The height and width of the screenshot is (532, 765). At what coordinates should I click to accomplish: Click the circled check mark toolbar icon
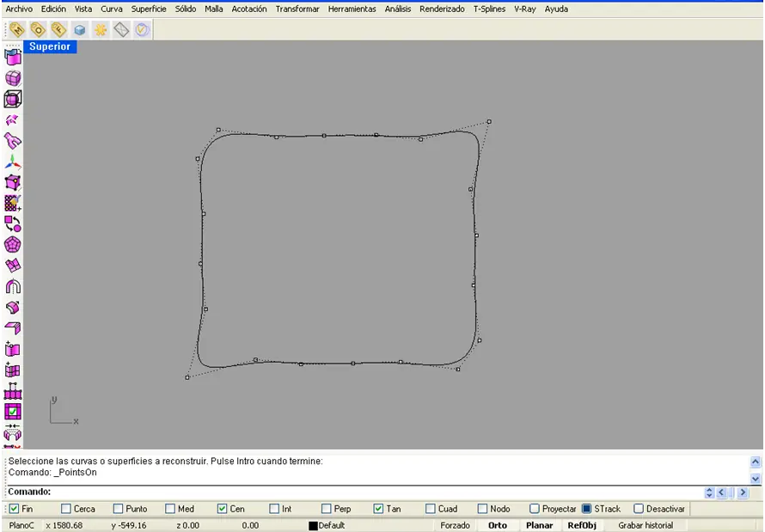[x=142, y=30]
